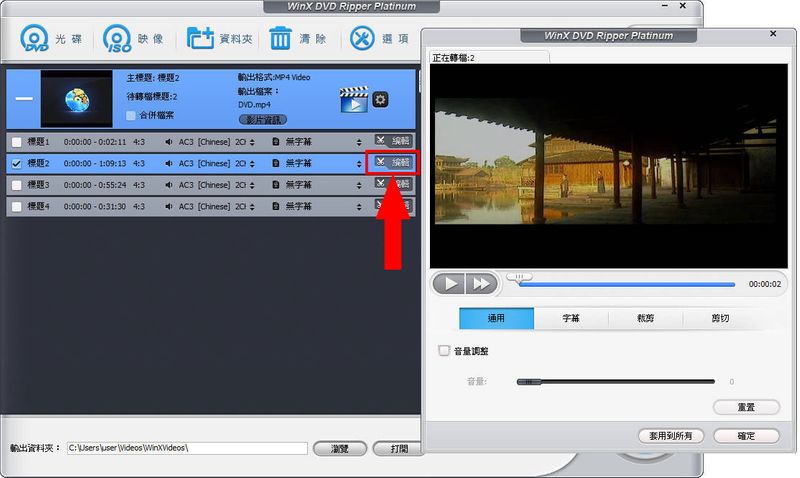Enable the 合併檔案 merge checkbox
Viewport: 800px width, 478px height.
click(x=131, y=115)
